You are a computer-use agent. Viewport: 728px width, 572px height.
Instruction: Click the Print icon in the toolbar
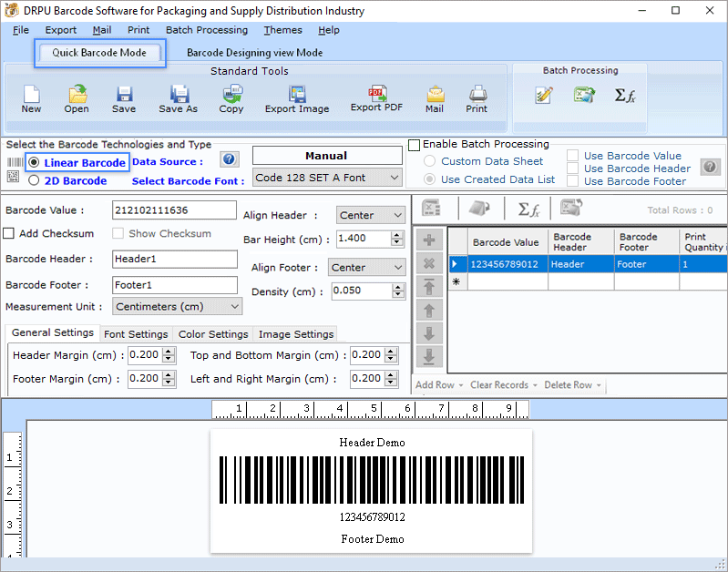pos(477,94)
